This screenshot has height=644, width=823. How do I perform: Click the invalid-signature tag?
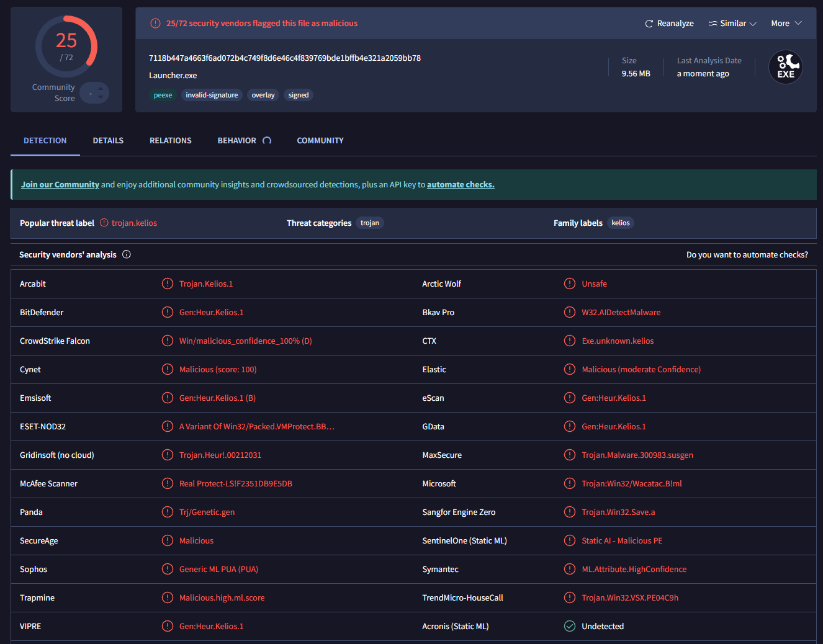(x=212, y=95)
